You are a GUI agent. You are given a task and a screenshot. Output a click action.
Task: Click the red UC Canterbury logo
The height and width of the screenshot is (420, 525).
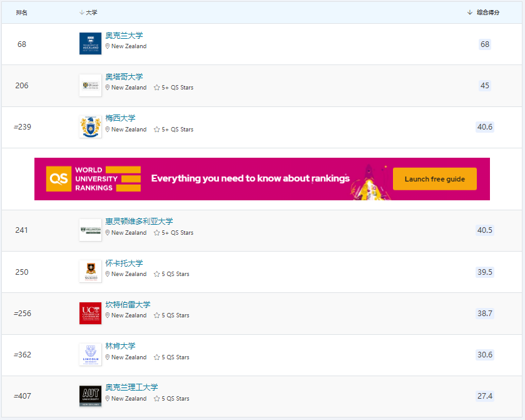click(90, 313)
